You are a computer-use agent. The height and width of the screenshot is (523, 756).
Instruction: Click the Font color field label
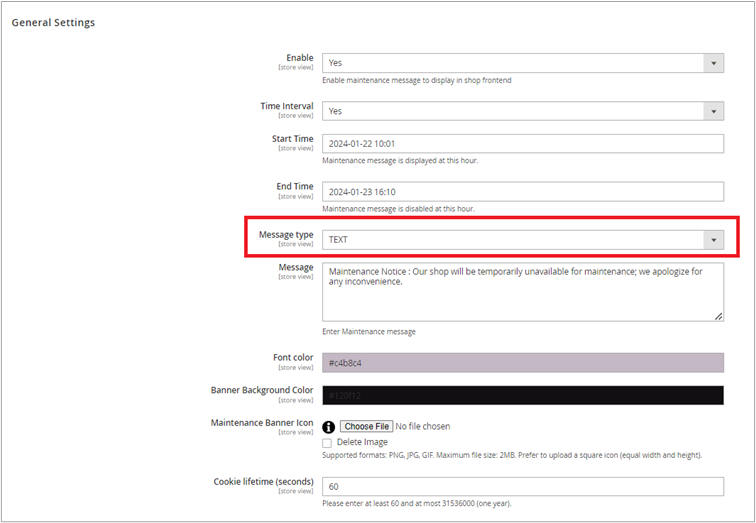click(292, 357)
